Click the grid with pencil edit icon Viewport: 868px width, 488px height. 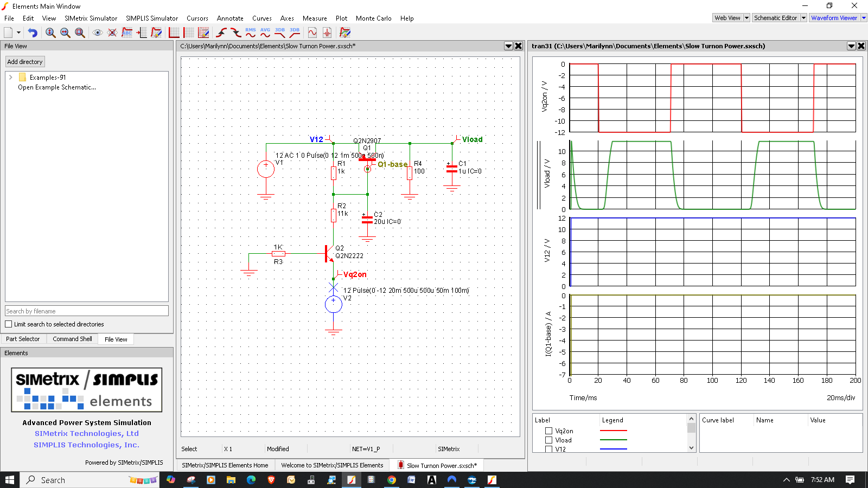pyautogui.click(x=203, y=33)
